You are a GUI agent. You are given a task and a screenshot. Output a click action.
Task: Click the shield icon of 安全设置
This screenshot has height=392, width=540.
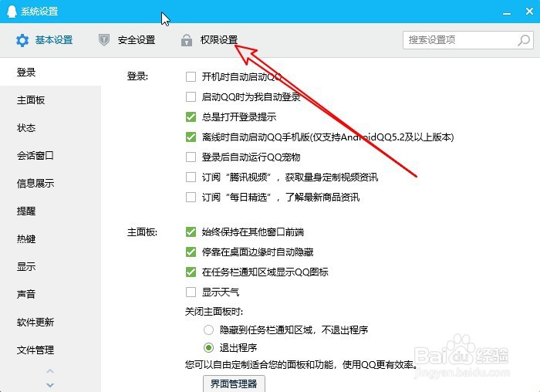tap(103, 40)
